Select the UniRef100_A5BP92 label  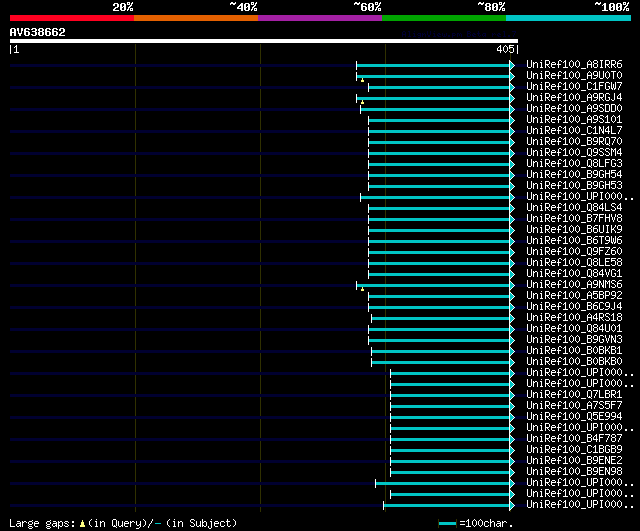click(x=574, y=295)
